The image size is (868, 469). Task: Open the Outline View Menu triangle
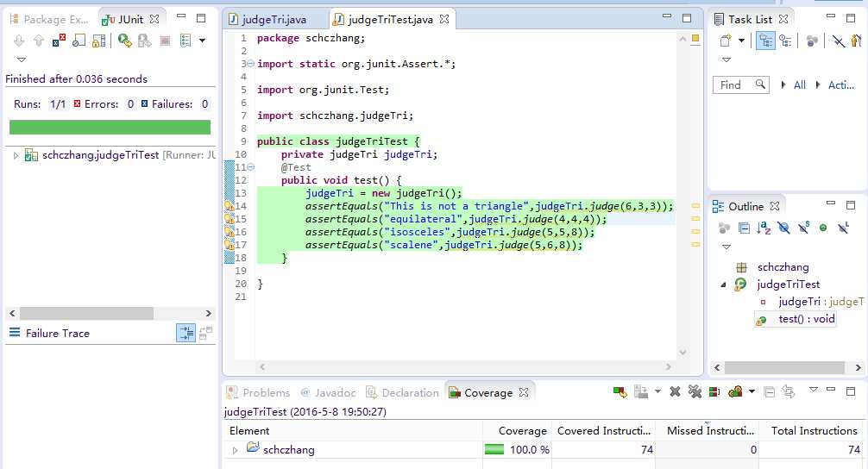[x=726, y=247]
